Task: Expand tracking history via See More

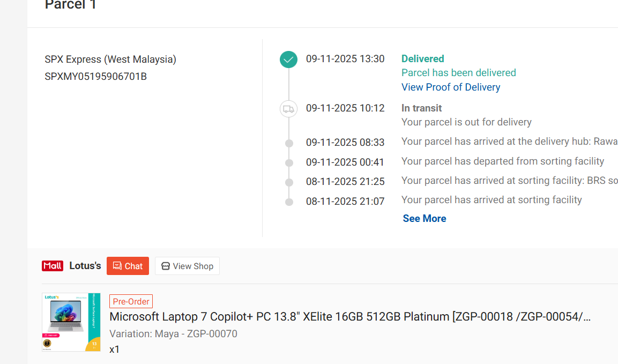Action: coord(424,218)
